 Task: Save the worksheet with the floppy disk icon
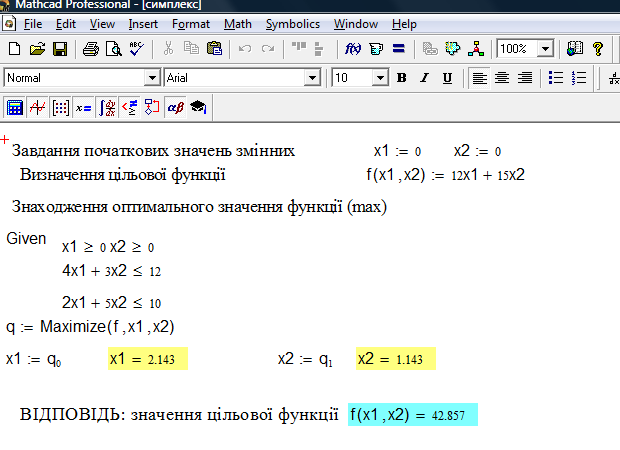(60, 49)
